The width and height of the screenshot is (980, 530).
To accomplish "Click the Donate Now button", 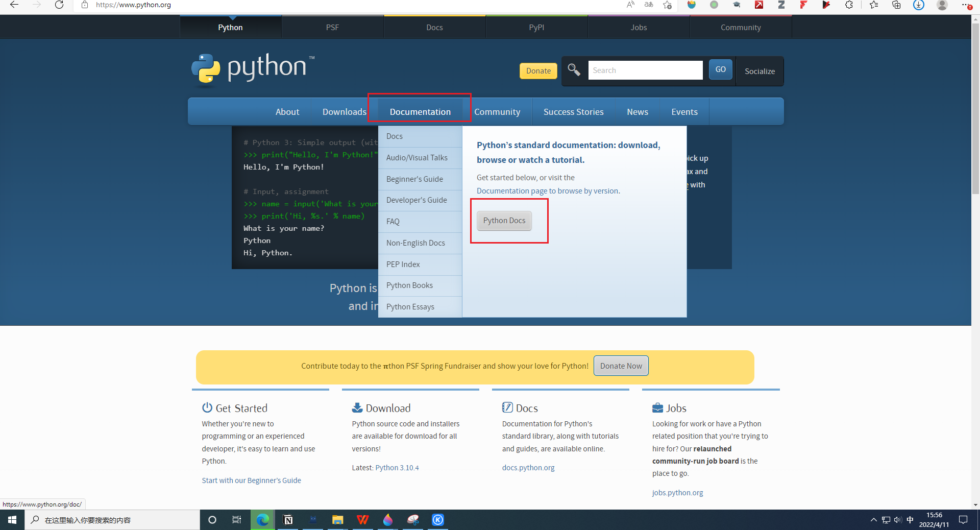I will tap(621, 366).
